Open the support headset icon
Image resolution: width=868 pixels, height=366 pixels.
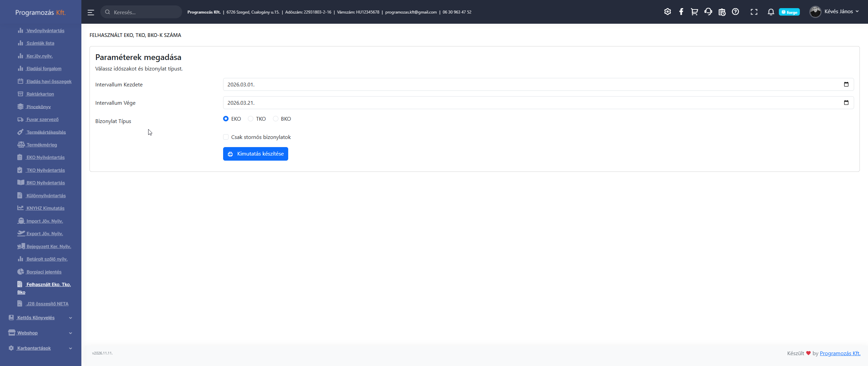(x=708, y=12)
